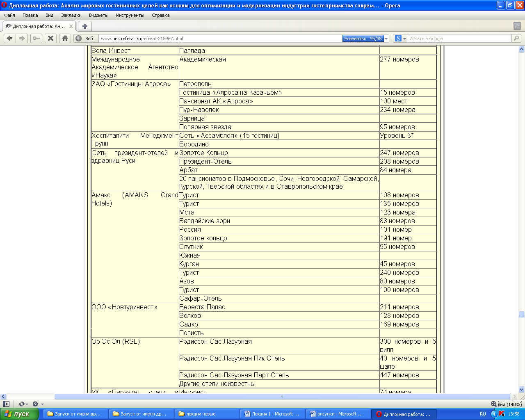Click the vertical scrollbar up arrow

pos(521,49)
